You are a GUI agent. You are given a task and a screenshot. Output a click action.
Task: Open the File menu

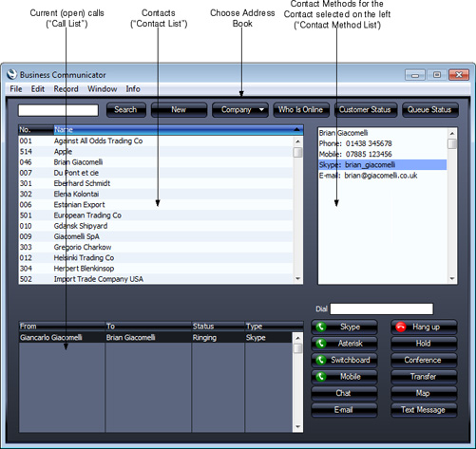coord(16,89)
